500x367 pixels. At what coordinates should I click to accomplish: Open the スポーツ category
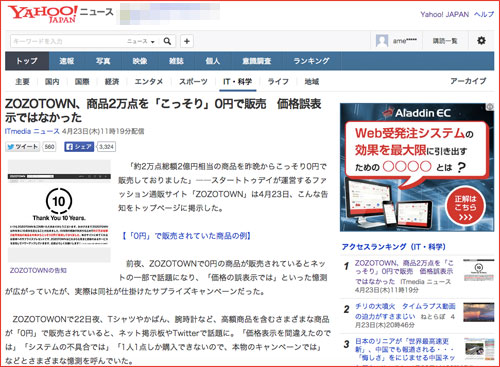tap(193, 82)
